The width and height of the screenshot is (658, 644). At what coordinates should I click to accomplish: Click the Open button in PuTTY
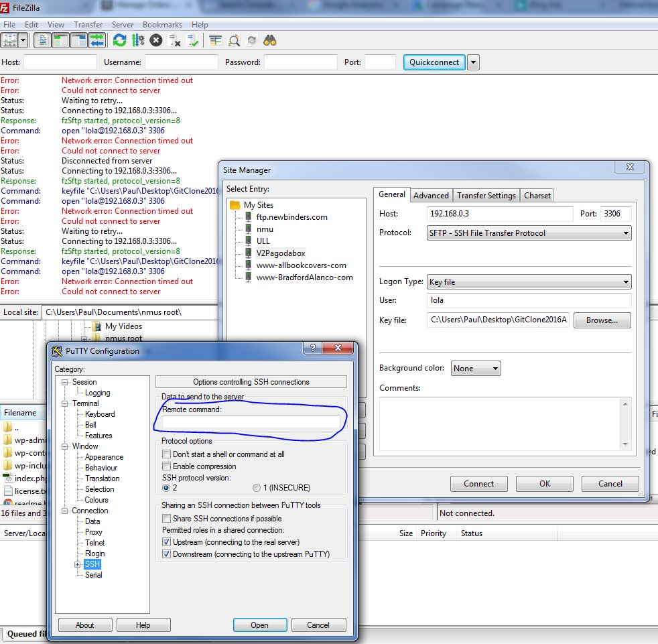pos(260,625)
